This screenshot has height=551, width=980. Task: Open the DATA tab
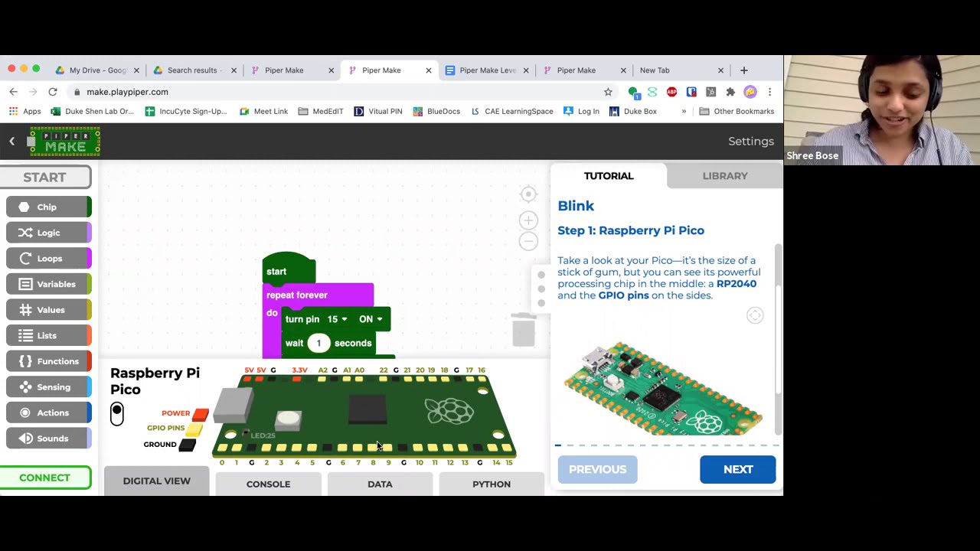[x=380, y=484]
